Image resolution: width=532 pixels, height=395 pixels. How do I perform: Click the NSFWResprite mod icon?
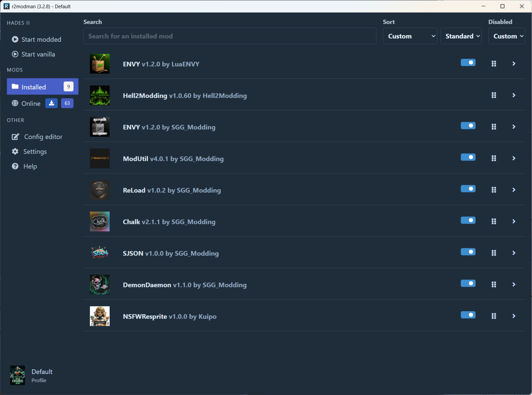pyautogui.click(x=99, y=316)
